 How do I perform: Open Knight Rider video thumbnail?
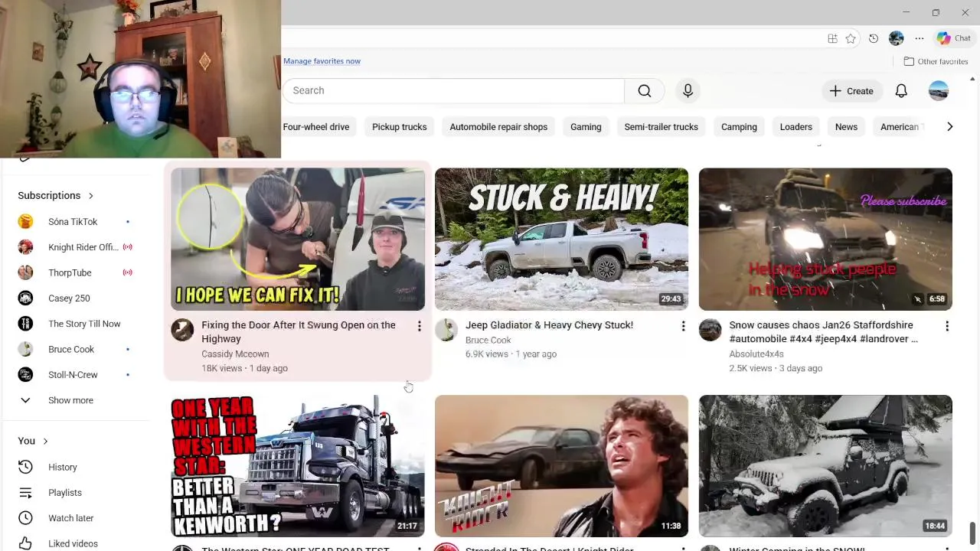tap(561, 466)
